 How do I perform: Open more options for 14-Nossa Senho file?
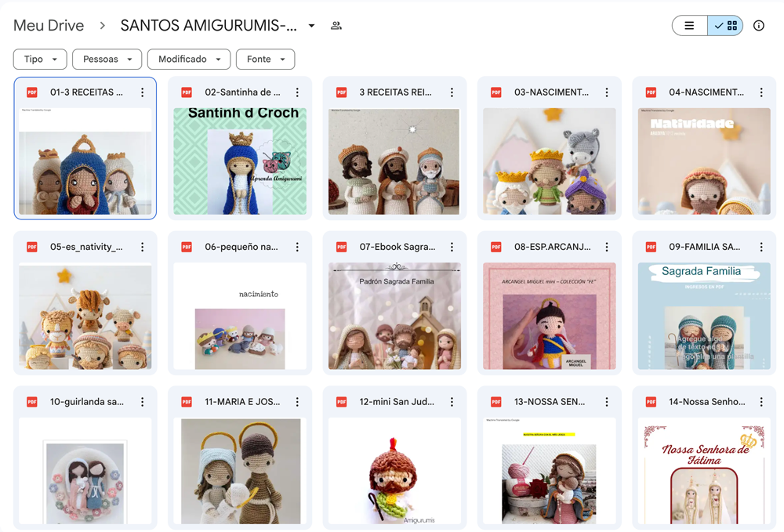[761, 402]
